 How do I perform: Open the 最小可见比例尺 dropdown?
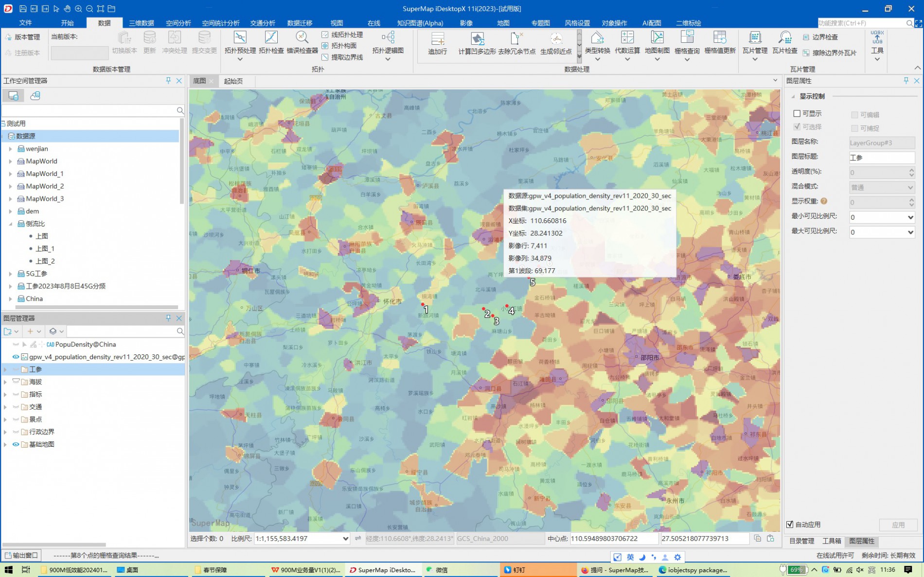click(910, 217)
